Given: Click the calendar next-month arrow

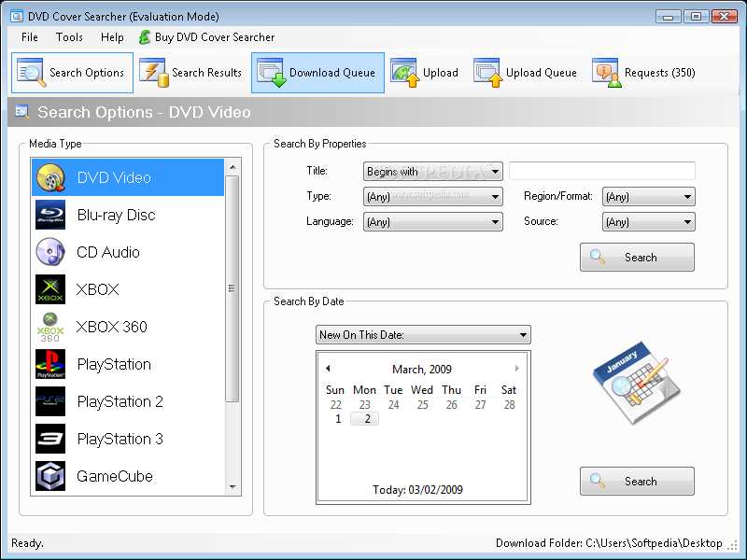Looking at the screenshot, I should point(517,368).
